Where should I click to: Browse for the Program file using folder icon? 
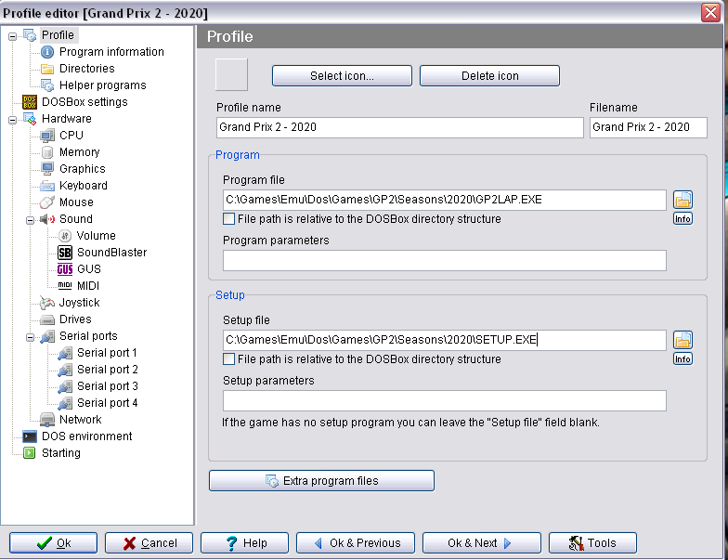(682, 200)
